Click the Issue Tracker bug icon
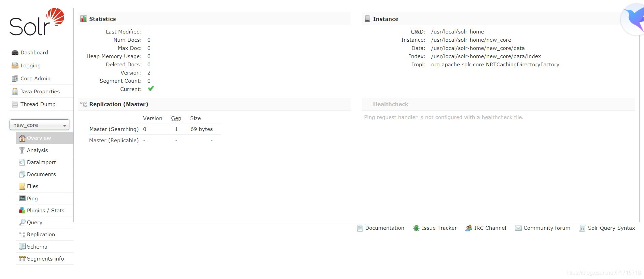 point(416,228)
